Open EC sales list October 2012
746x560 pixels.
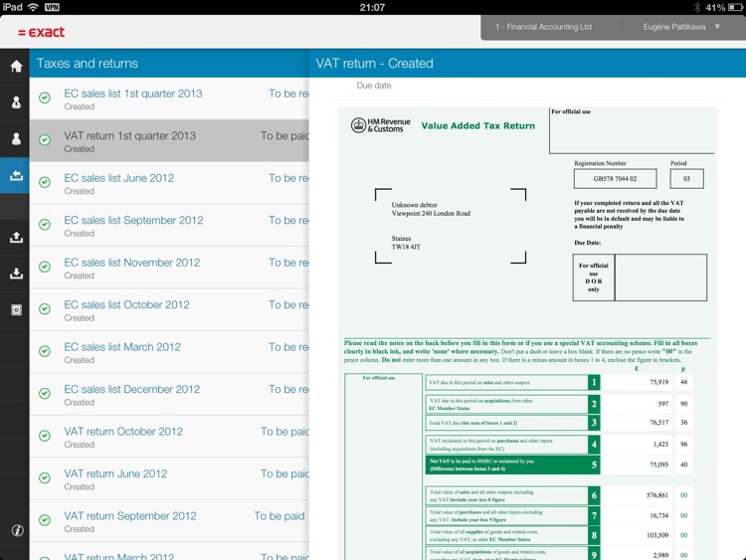(169, 309)
